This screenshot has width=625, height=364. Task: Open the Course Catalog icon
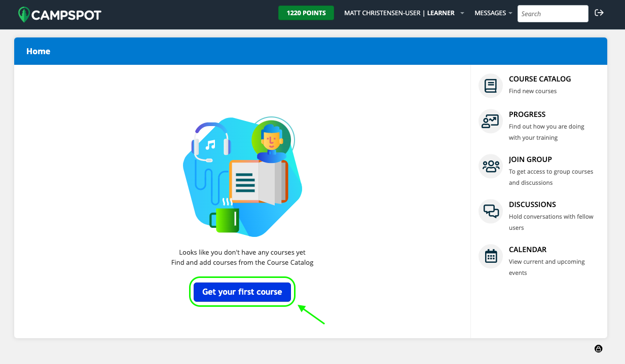pos(490,85)
